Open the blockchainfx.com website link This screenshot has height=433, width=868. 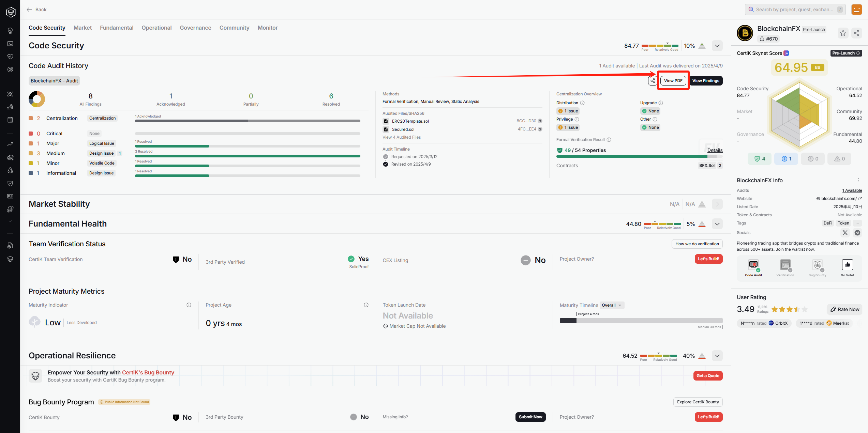(839, 199)
